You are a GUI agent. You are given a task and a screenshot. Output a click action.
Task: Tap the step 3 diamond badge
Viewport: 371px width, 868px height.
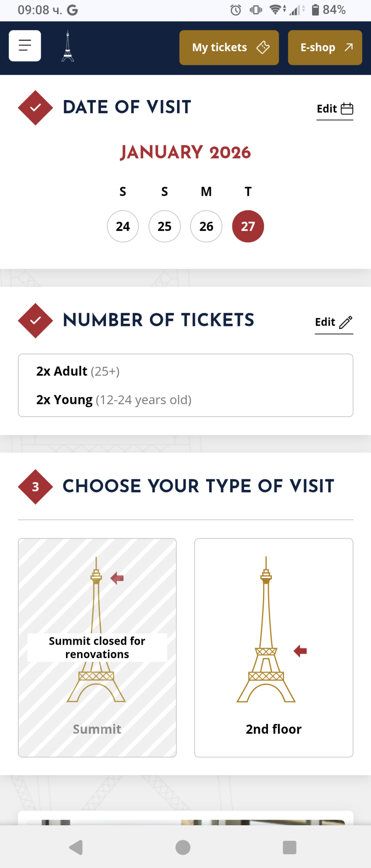pos(36,487)
